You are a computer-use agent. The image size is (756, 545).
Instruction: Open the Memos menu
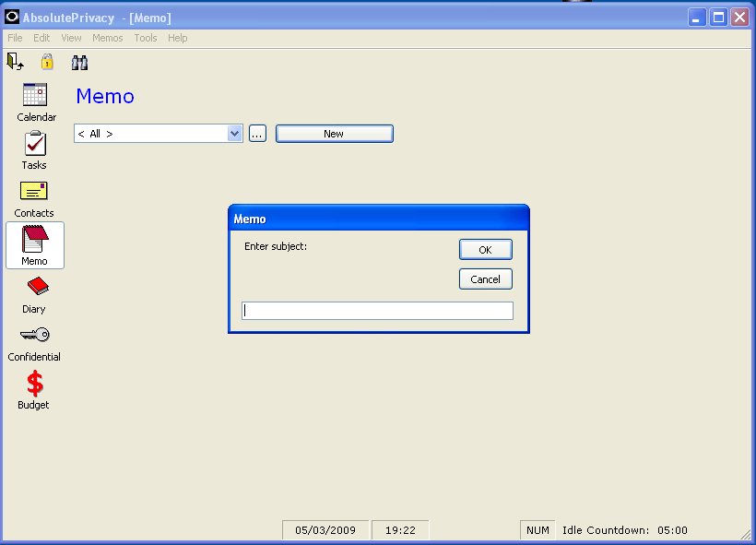click(x=108, y=38)
